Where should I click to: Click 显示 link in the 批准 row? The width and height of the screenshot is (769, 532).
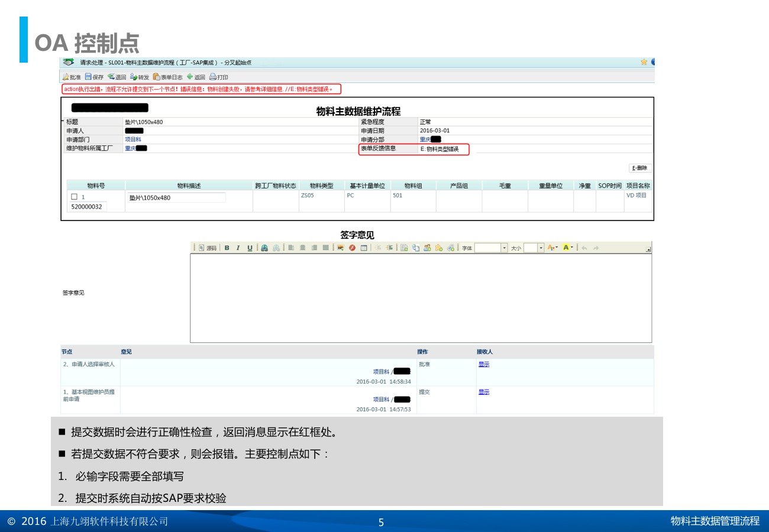[483, 364]
